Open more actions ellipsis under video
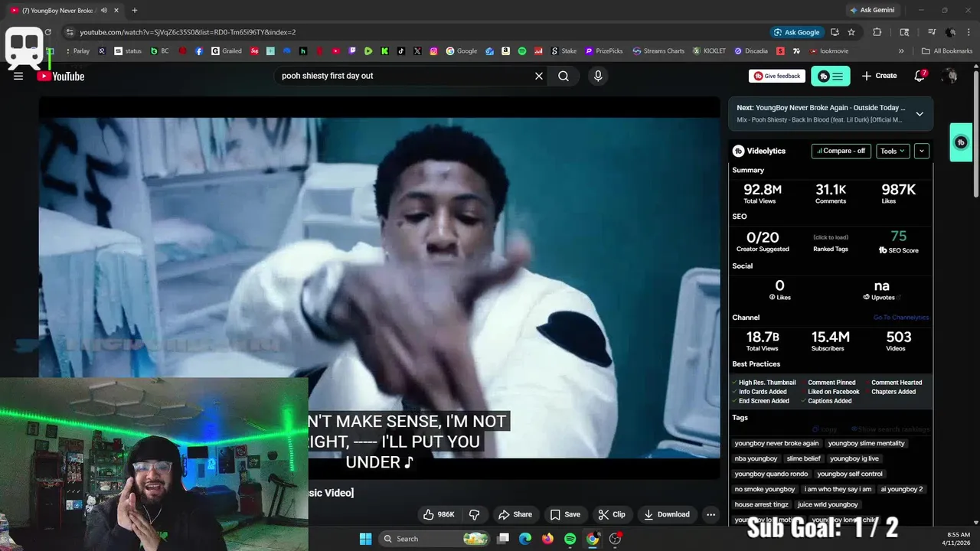This screenshot has height=551, width=980. [x=711, y=514]
